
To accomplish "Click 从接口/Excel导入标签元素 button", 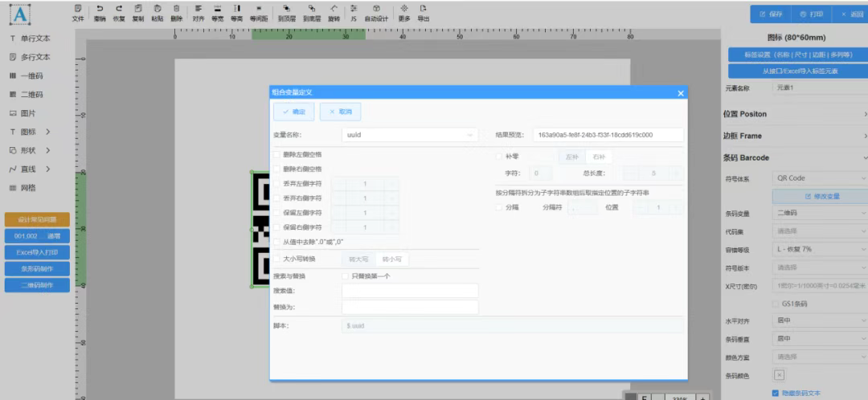I will [798, 71].
